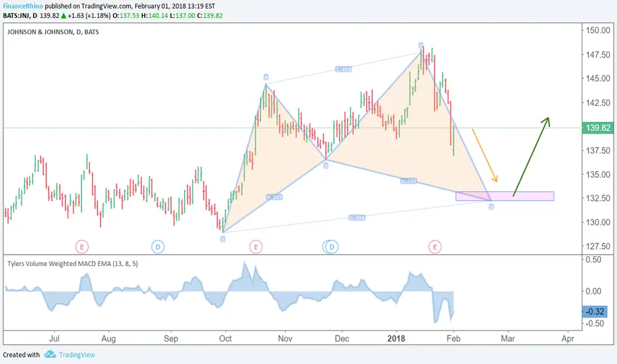This screenshot has width=617, height=364.
Task: Click the B point label of the pattern
Action: point(326,166)
